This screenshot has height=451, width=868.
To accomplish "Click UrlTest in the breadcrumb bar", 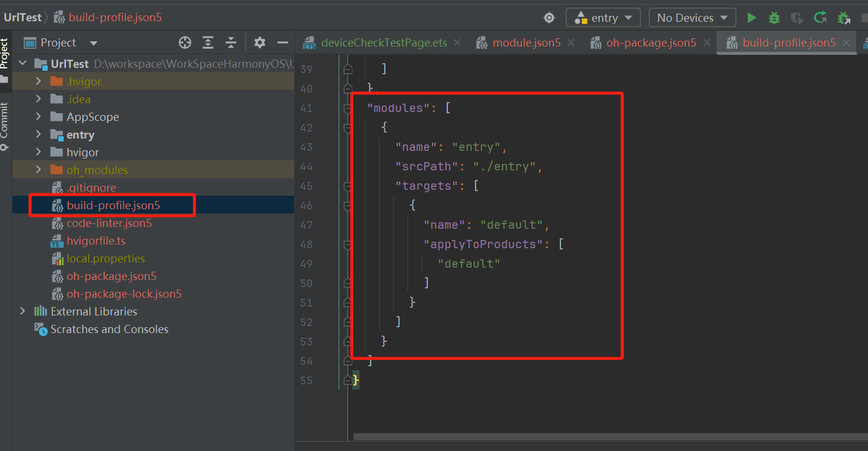I will tap(23, 17).
